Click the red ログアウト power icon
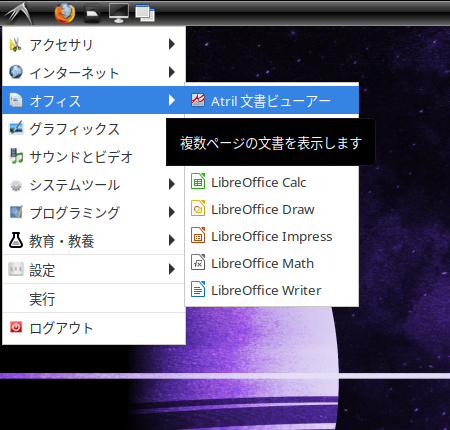This screenshot has width=450, height=430. coord(16,327)
